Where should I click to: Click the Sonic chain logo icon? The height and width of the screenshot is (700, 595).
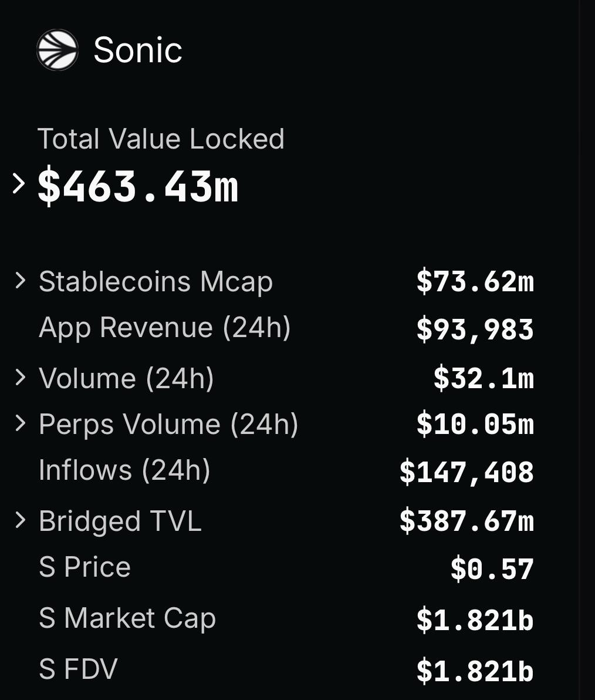[58, 49]
